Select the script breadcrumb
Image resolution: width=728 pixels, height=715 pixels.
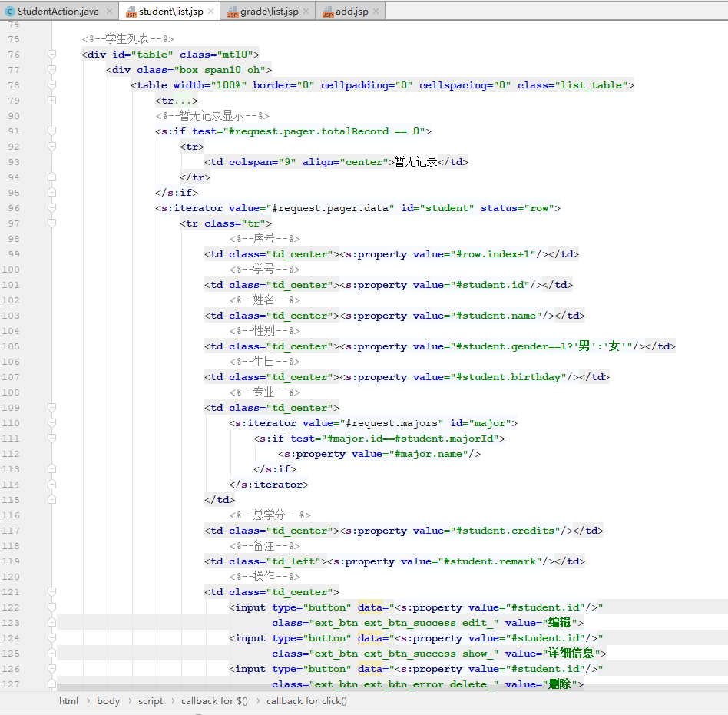[151, 700]
